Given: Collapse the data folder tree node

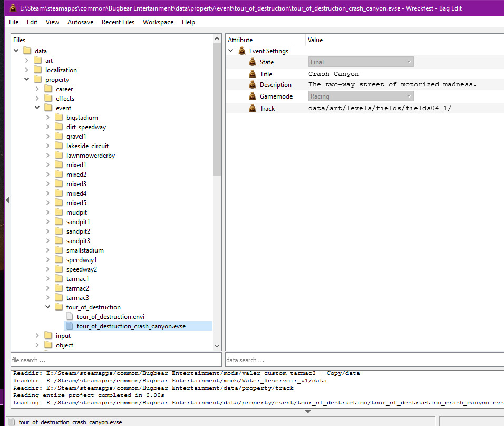Looking at the screenshot, I should point(16,51).
